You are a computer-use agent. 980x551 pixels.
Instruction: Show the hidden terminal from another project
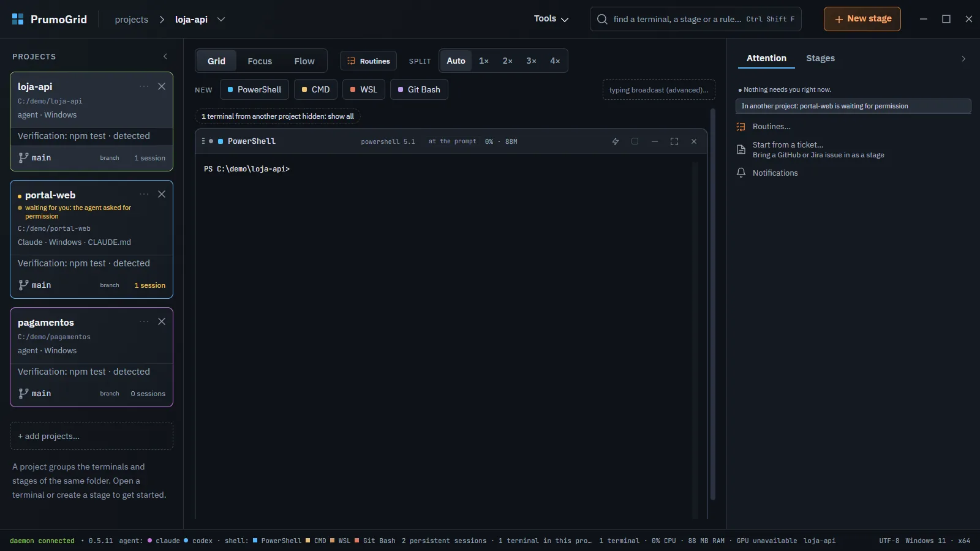[277, 116]
